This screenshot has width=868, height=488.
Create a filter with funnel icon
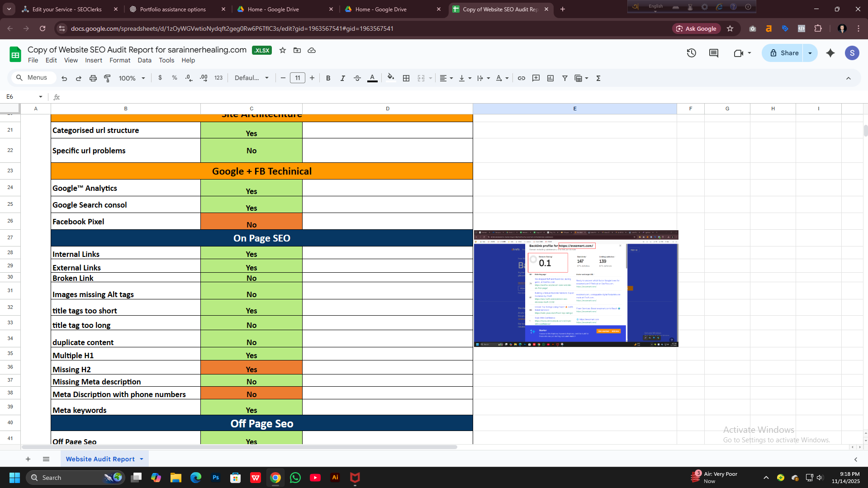(x=565, y=78)
